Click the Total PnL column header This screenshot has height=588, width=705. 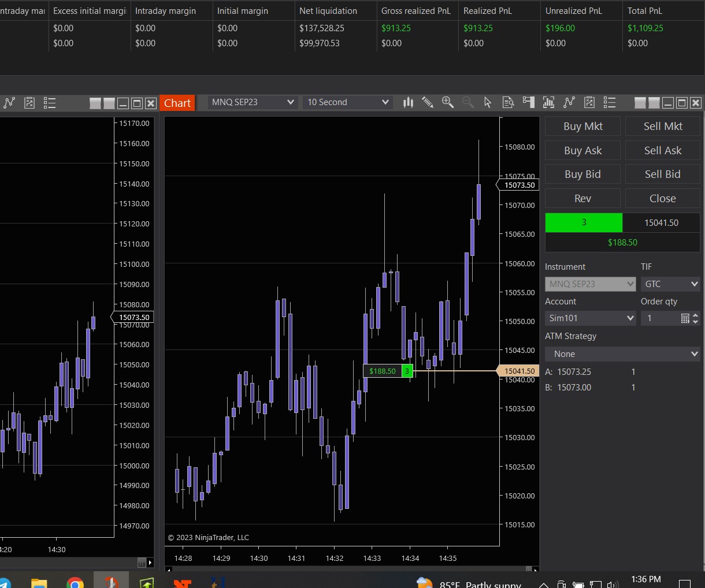(x=645, y=11)
